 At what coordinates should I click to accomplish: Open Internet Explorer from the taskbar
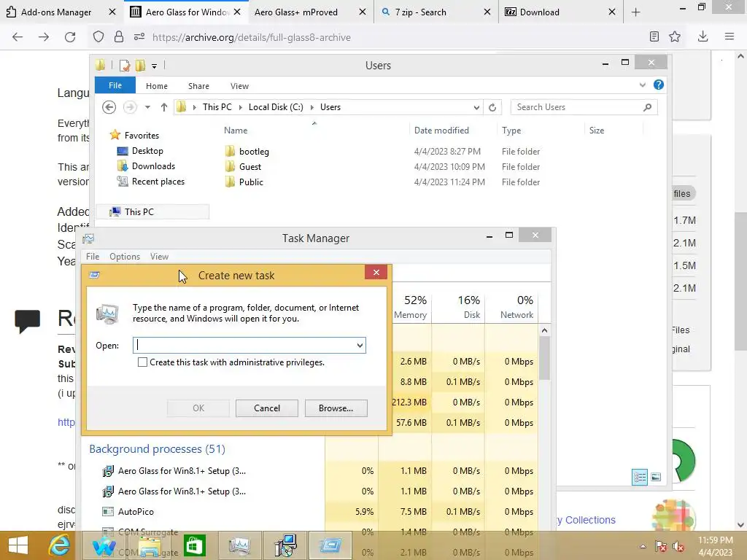(x=60, y=545)
